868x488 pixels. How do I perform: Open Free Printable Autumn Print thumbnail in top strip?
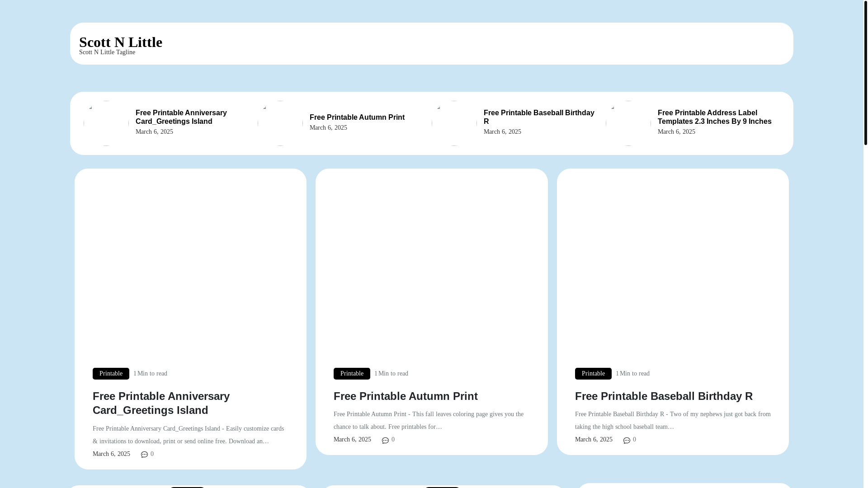click(x=280, y=123)
